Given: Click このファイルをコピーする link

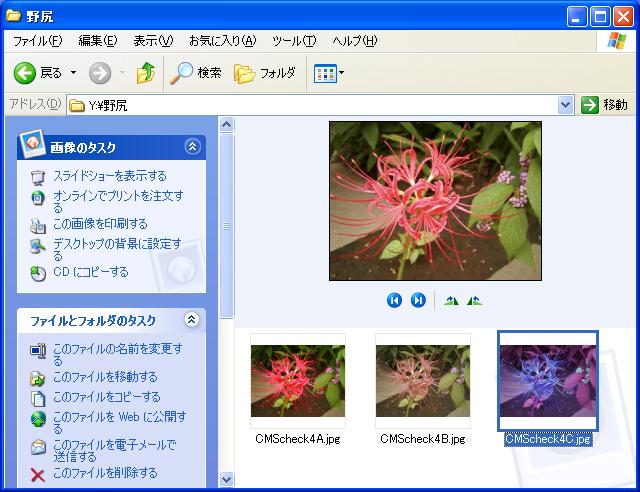Looking at the screenshot, I should [x=107, y=397].
